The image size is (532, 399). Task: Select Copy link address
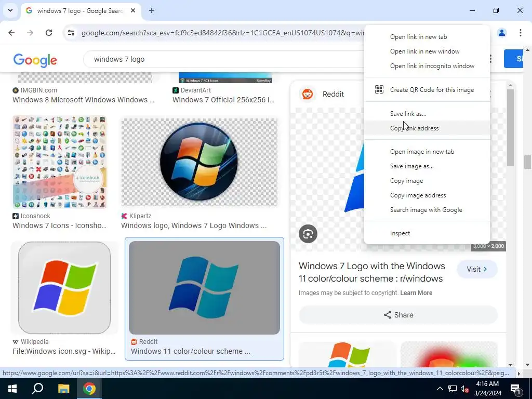point(427,128)
